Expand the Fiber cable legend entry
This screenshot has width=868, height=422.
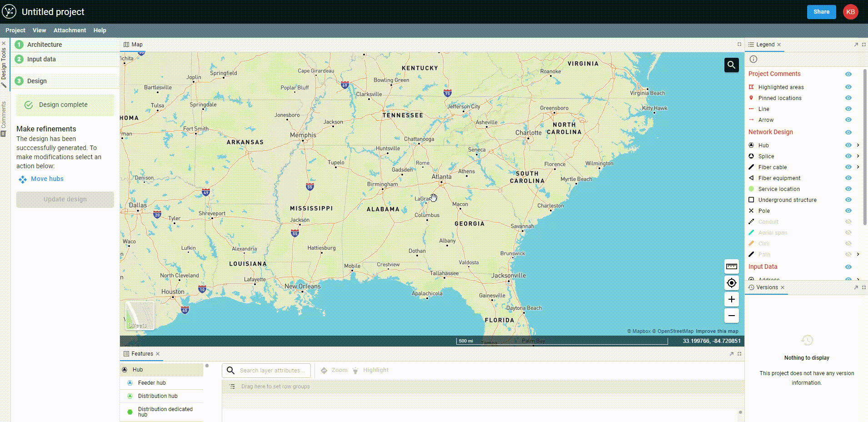858,167
